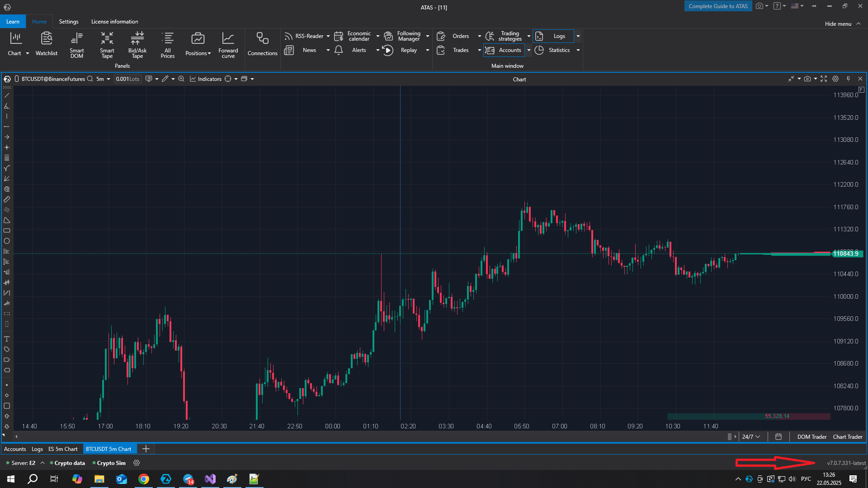
Task: Select the rectangle drawing tool
Action: pos(7,230)
